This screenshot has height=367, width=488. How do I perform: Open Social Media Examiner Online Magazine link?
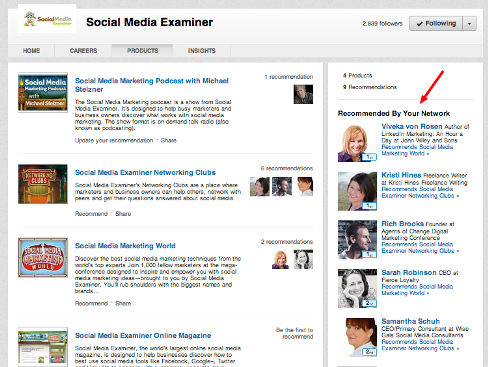click(143, 335)
